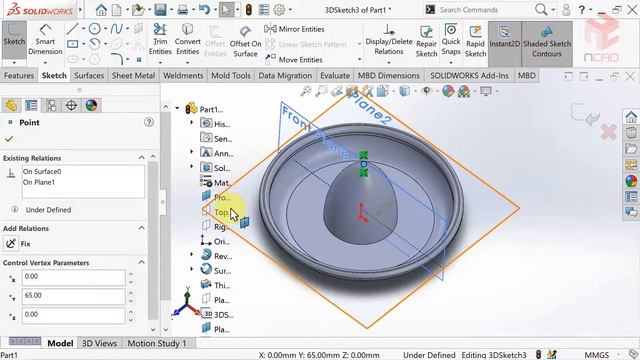Run Repair Sketch tool
Image resolution: width=640 pixels, height=360 pixels.
point(426,41)
